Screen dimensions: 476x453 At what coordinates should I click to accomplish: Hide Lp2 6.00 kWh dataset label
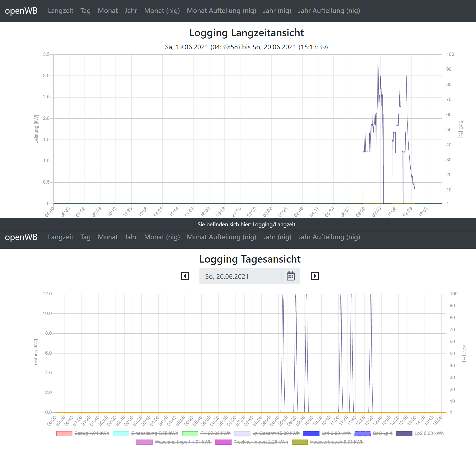[429, 434]
